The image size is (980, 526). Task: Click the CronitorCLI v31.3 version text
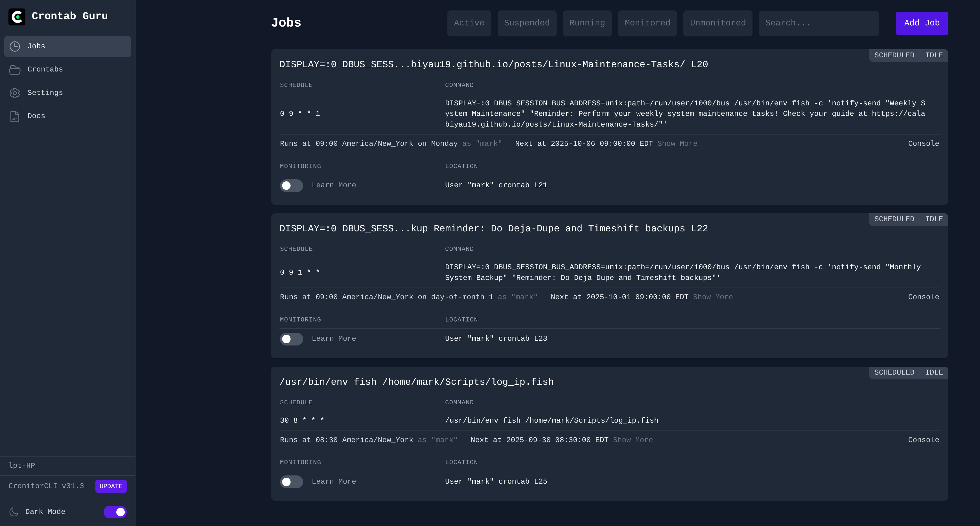46,486
